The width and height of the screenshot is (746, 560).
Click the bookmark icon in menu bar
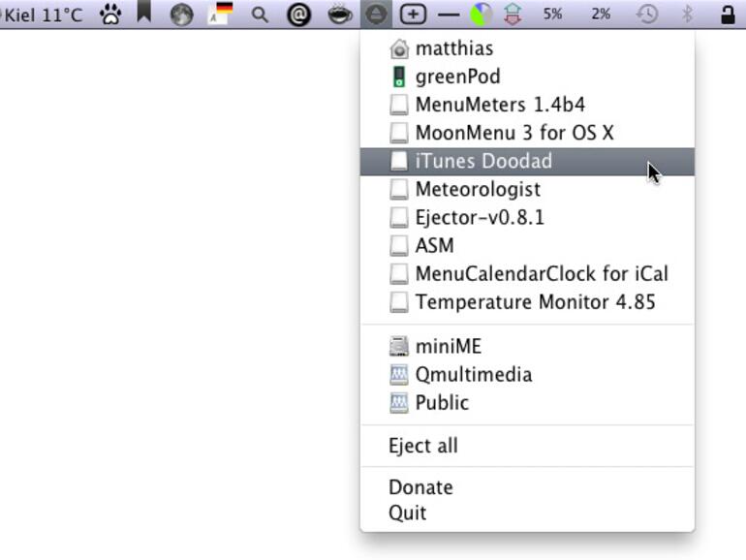(x=144, y=14)
